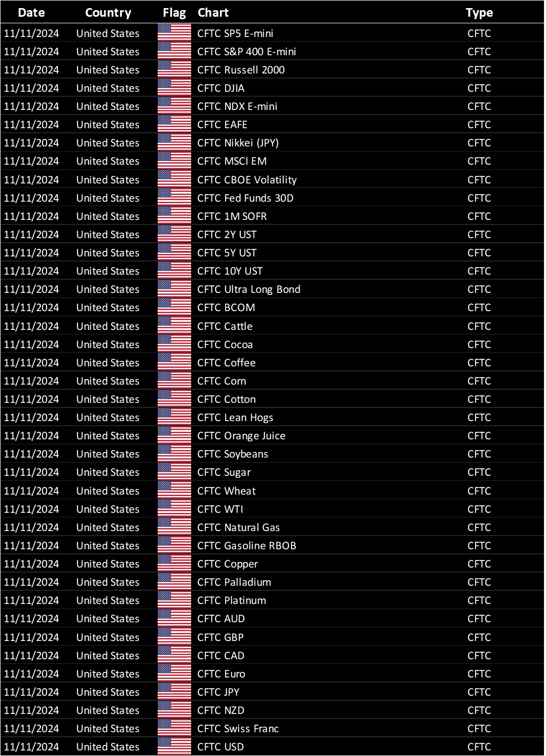This screenshot has height=756, width=546.
Task: Click the flag in CFTC MSCI EM row
Action: tap(174, 161)
